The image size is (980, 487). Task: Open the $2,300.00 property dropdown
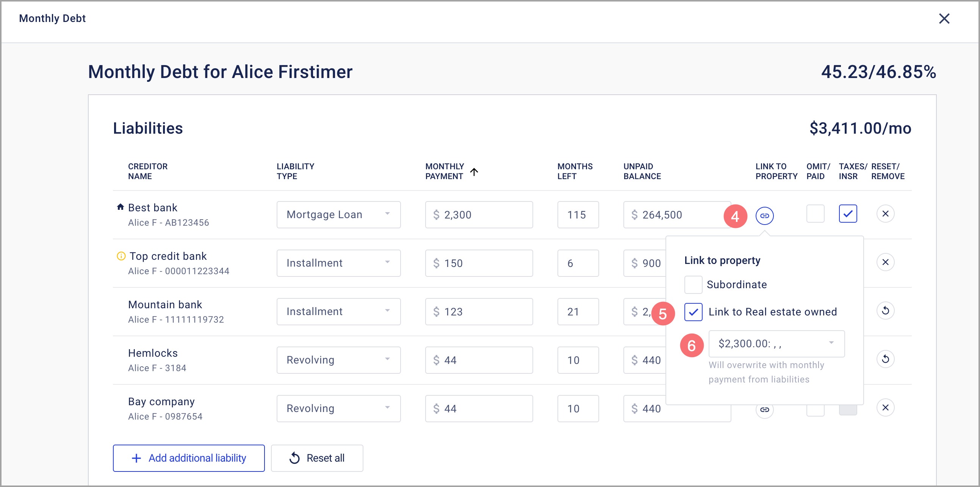(776, 344)
